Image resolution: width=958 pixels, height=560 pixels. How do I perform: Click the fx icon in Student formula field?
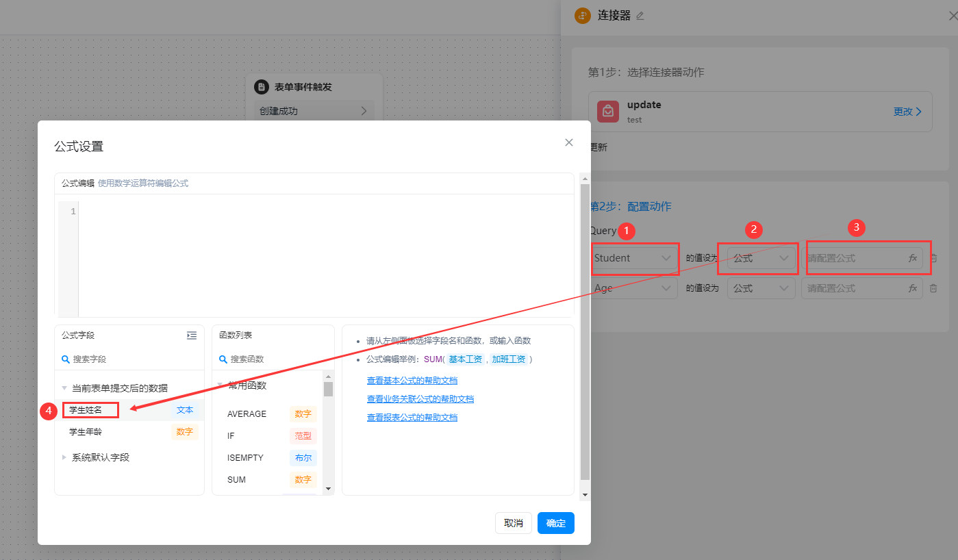click(913, 258)
